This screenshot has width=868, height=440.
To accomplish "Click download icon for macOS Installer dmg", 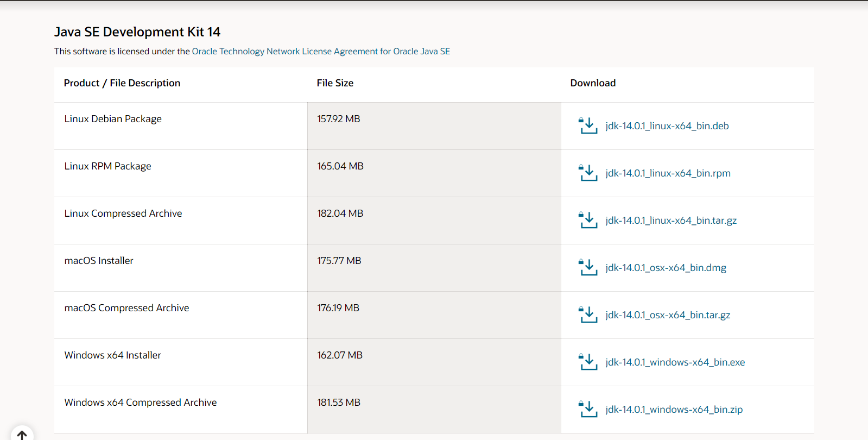I will [x=588, y=268].
